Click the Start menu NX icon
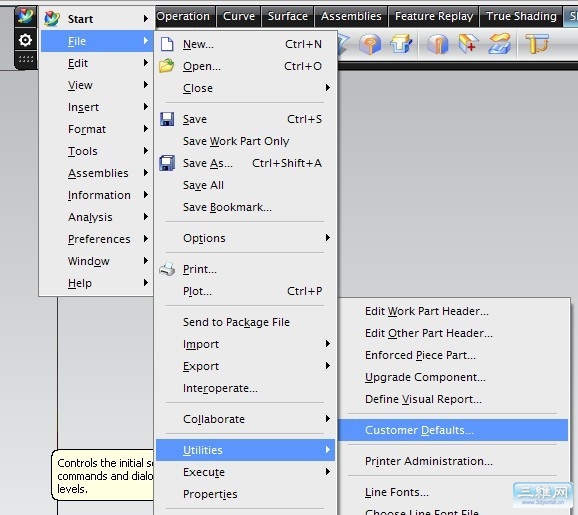This screenshot has height=515, width=578. pyautogui.click(x=52, y=18)
